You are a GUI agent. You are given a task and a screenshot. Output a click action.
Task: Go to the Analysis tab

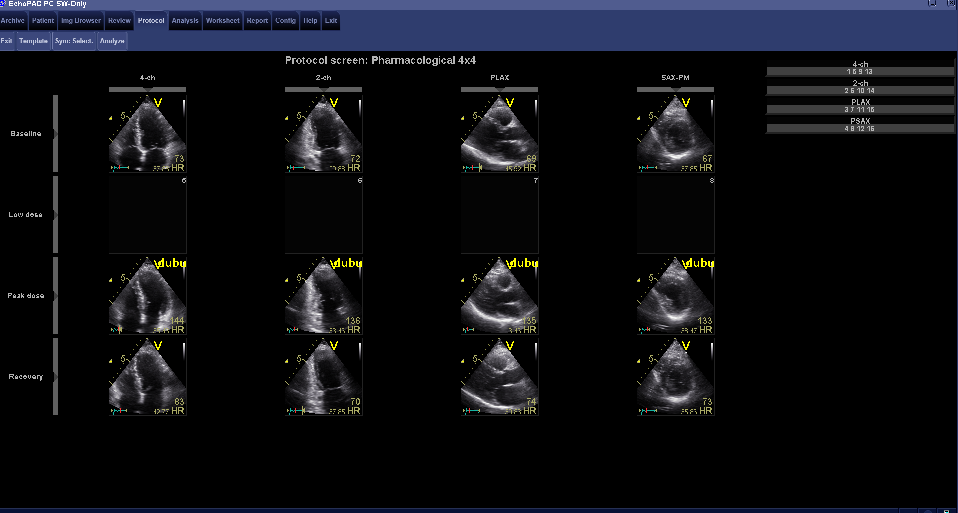pos(184,20)
